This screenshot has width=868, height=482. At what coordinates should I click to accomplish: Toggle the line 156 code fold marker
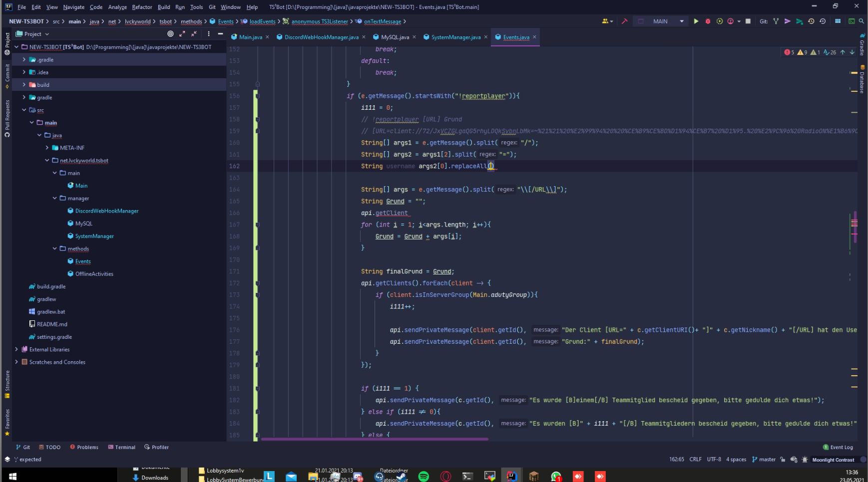tap(257, 96)
